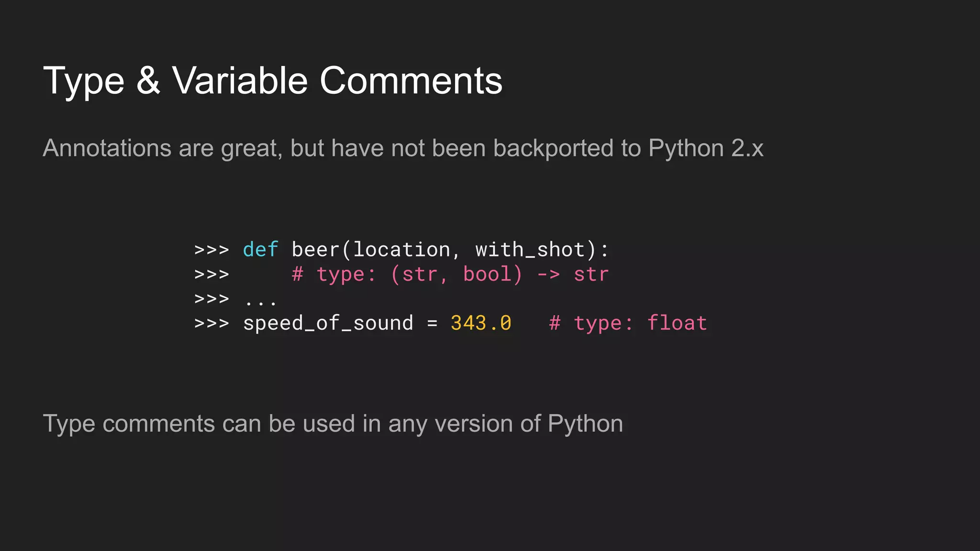Click the "speed_of_sound" variable name
The image size is (980, 551).
[x=328, y=323]
